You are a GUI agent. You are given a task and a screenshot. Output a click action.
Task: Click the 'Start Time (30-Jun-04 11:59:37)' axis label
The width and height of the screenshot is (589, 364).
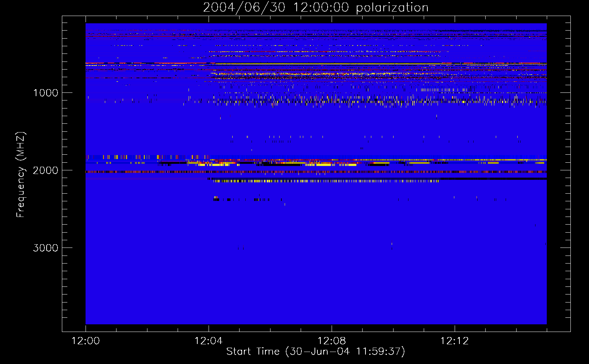pos(316,352)
